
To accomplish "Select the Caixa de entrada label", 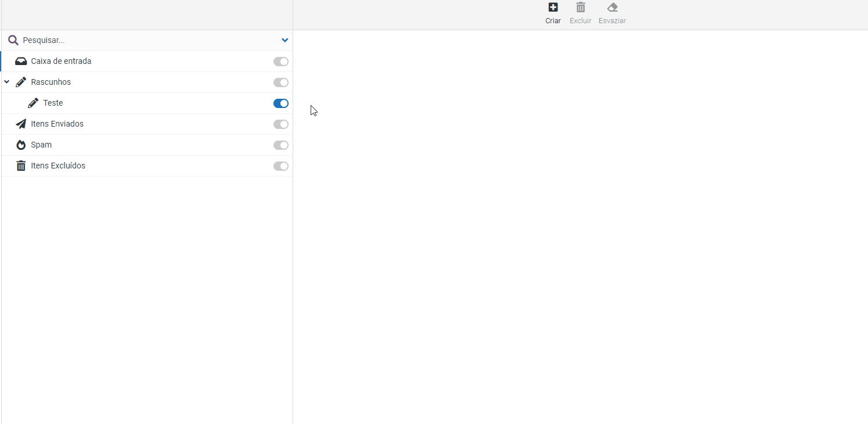I will click(61, 62).
